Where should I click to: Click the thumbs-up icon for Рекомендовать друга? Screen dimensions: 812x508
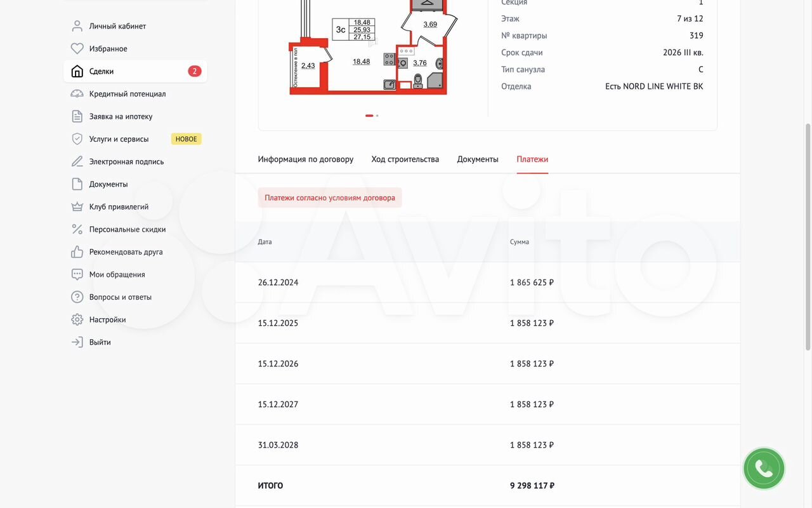[x=77, y=251]
